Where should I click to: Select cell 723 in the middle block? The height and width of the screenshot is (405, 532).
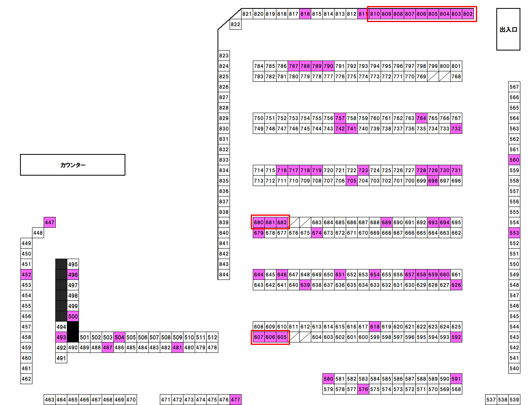tap(363, 170)
